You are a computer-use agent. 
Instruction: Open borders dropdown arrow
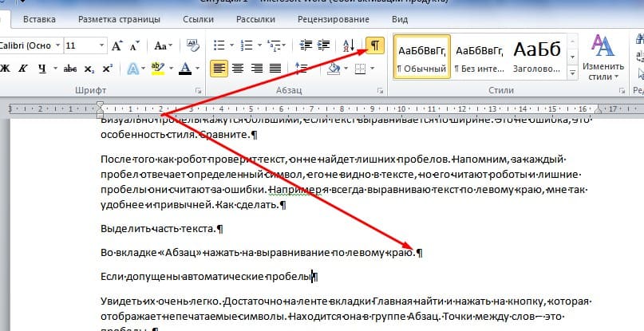(x=372, y=69)
